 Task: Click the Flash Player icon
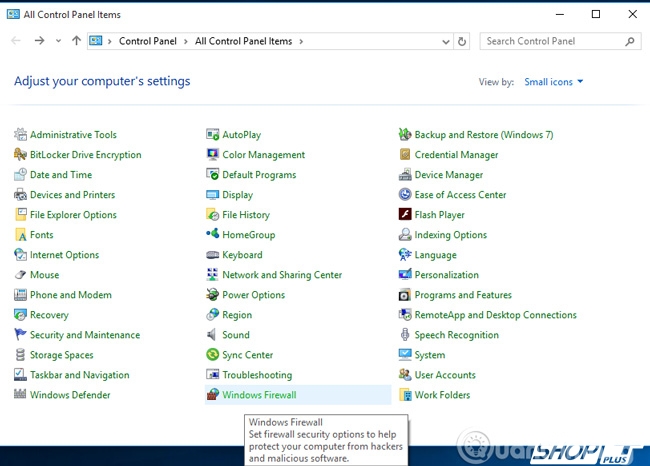(405, 215)
